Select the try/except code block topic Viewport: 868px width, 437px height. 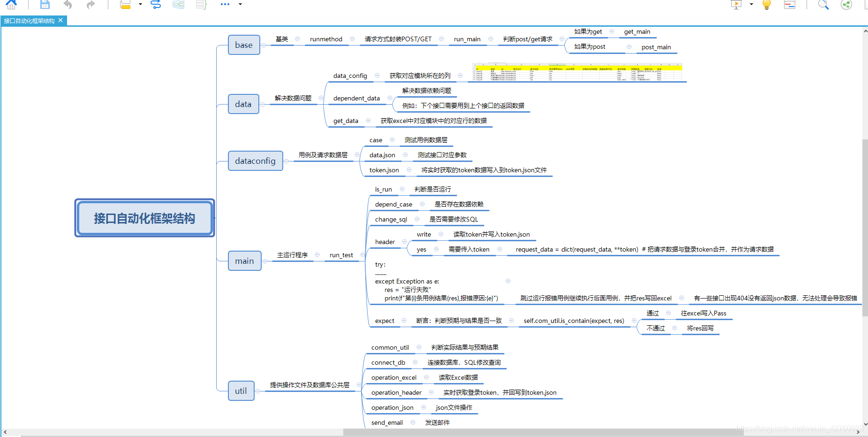click(437, 281)
